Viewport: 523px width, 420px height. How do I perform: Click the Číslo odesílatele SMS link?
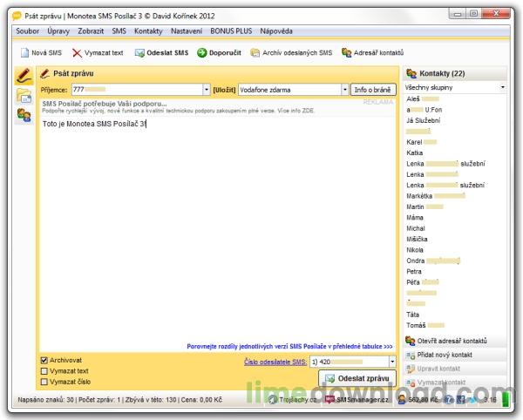(x=275, y=362)
